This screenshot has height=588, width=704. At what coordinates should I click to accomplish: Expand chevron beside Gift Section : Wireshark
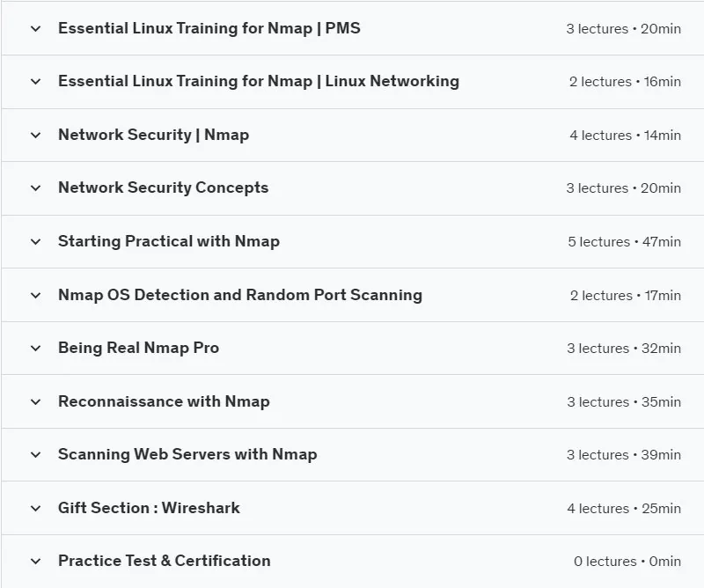point(35,509)
